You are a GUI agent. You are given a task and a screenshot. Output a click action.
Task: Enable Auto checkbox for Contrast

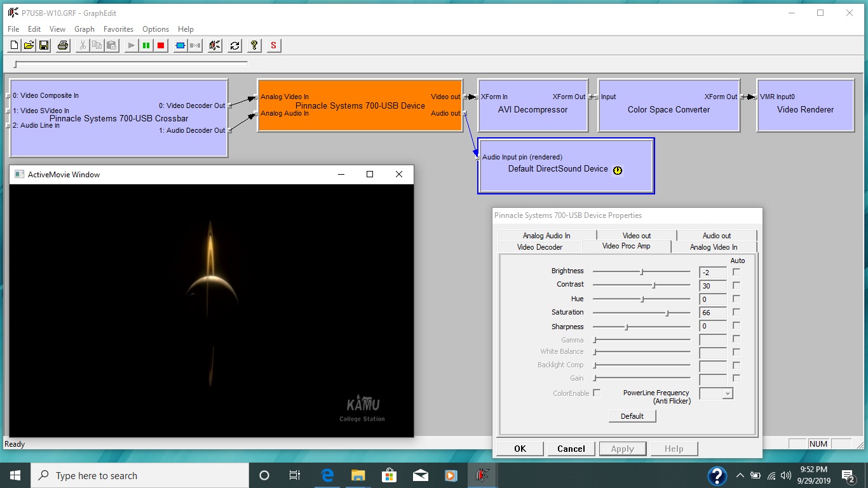coord(736,285)
